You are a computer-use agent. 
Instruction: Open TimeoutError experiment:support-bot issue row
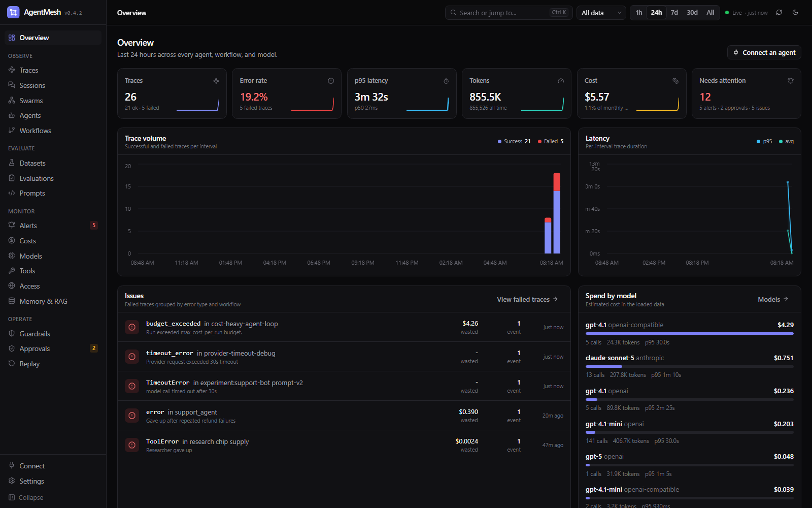pyautogui.click(x=344, y=386)
